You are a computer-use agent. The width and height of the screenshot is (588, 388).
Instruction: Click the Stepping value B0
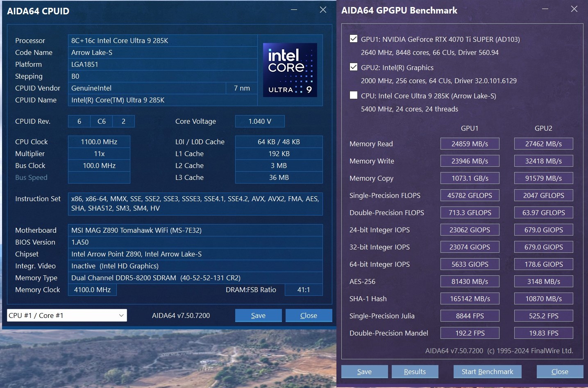point(163,76)
